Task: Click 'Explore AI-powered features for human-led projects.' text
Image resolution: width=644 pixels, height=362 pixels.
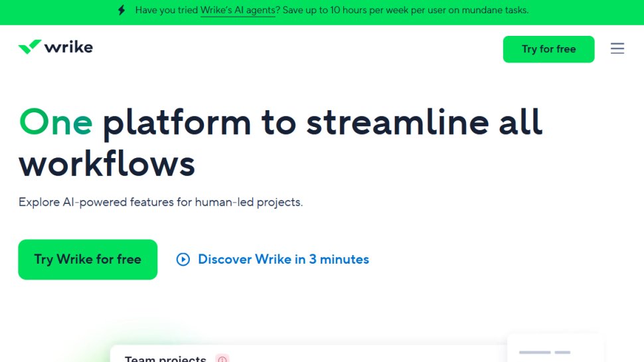Action: click(x=161, y=202)
